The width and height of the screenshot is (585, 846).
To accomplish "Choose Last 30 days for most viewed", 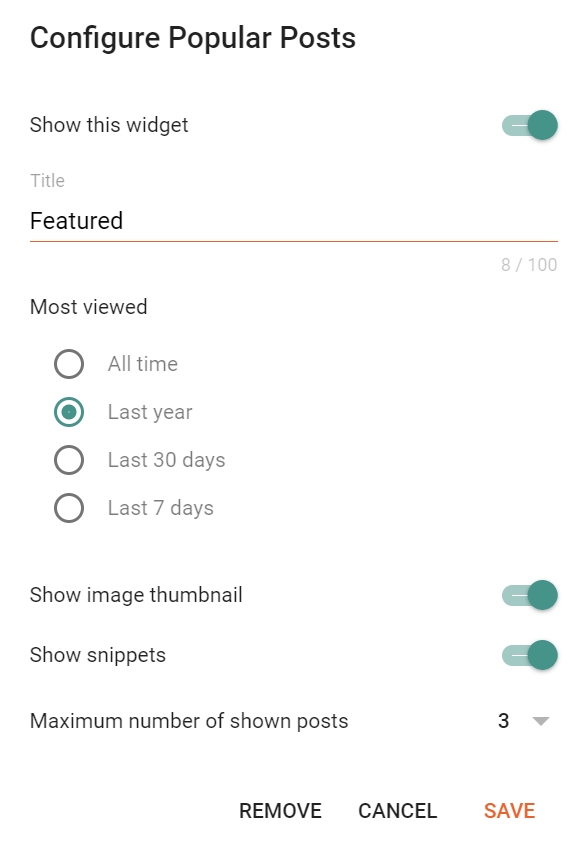I will pyautogui.click(x=69, y=460).
